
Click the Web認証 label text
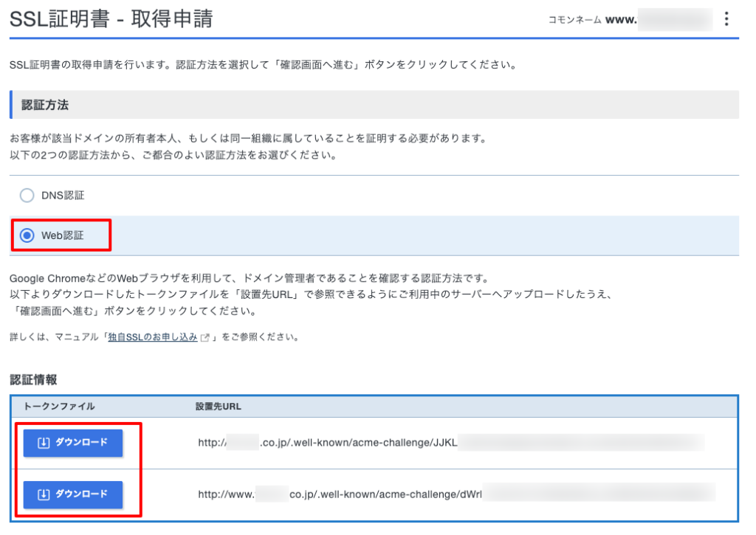coord(63,235)
